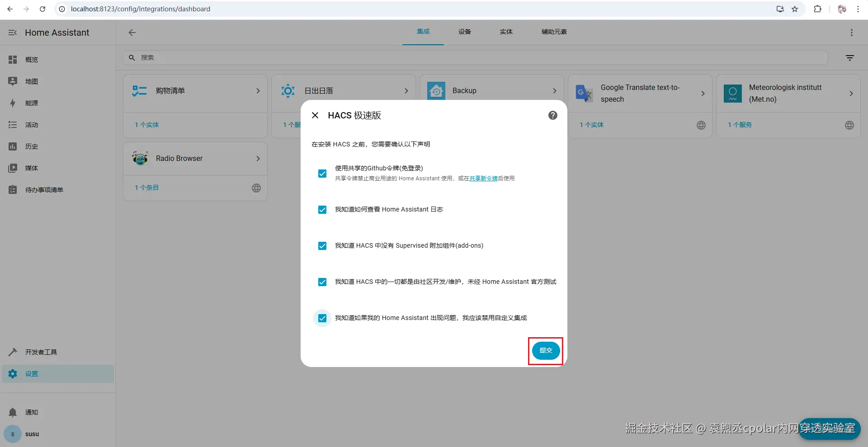Uncheck the 社区开发/维护 acknowledgement checkbox
868x447 pixels.
[322, 282]
